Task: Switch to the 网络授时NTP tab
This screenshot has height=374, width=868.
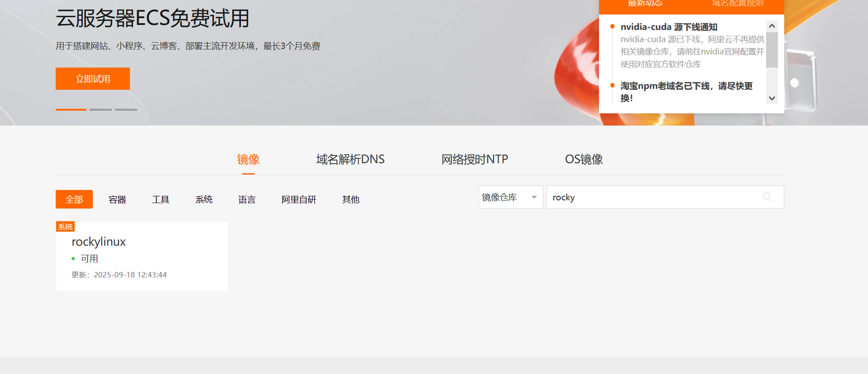Action: coord(475,160)
